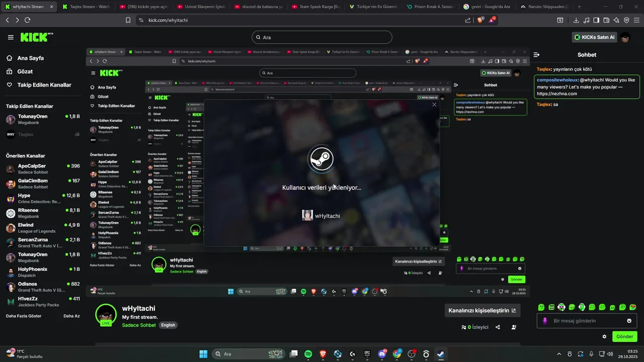644x362 pixels.
Task: Open the browser downloads icon
Action: 576,20
